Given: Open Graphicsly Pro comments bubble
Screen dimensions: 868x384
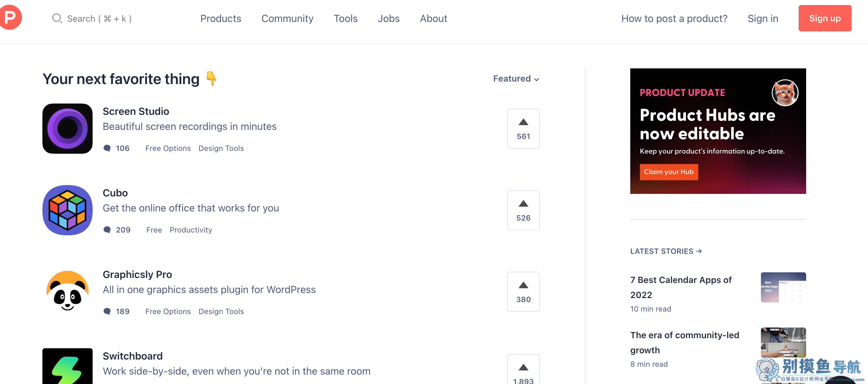Looking at the screenshot, I should (x=107, y=311).
